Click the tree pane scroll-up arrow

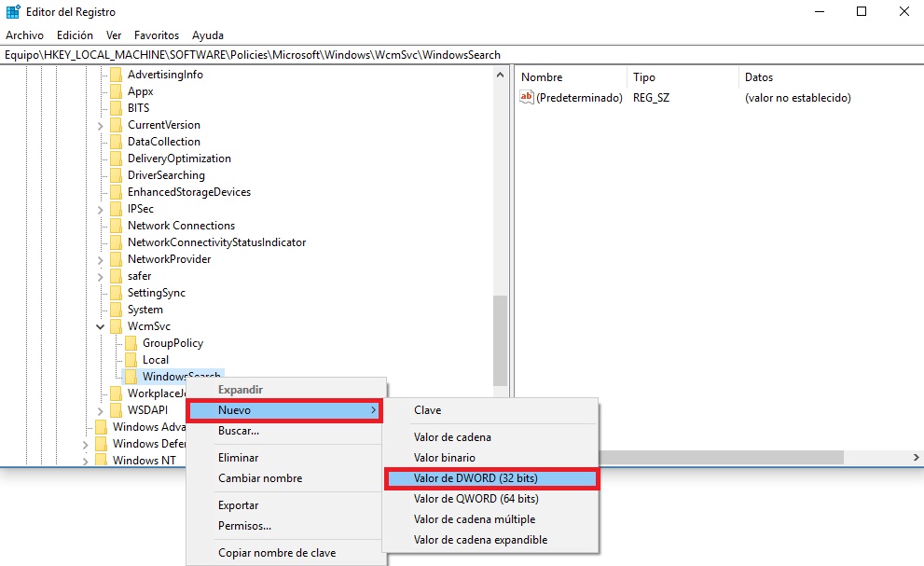[x=501, y=75]
